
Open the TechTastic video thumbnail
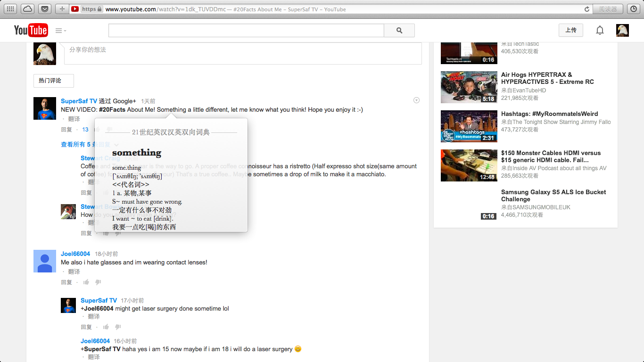pos(469,53)
